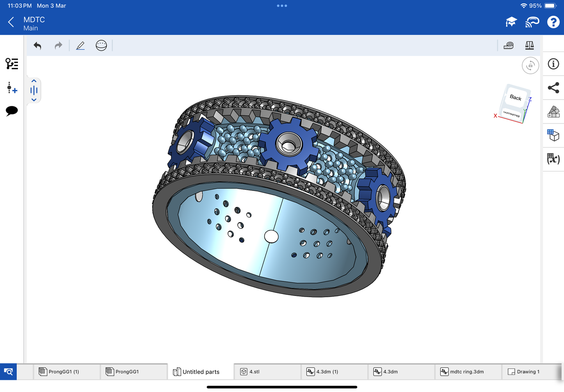564x392 pixels.
Task: Go back using the MDTC back arrow
Action: pyautogui.click(x=11, y=22)
